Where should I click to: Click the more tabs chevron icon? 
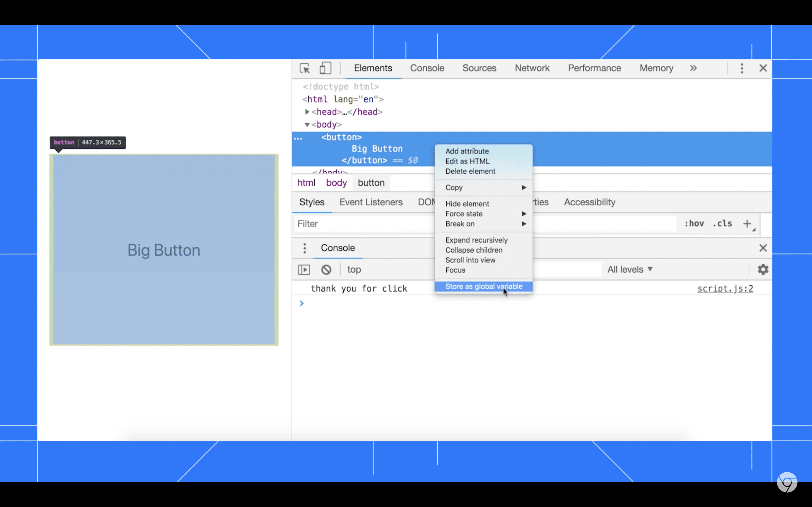[693, 68]
